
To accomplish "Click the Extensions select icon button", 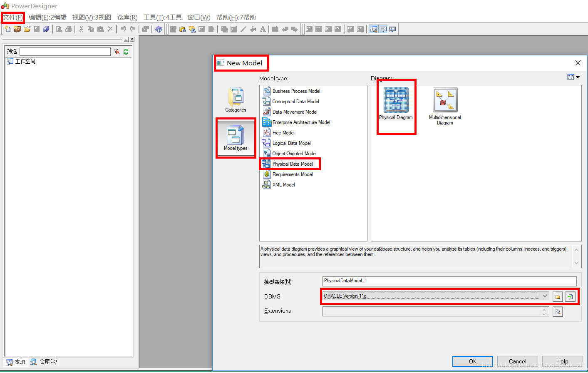I will tap(558, 311).
